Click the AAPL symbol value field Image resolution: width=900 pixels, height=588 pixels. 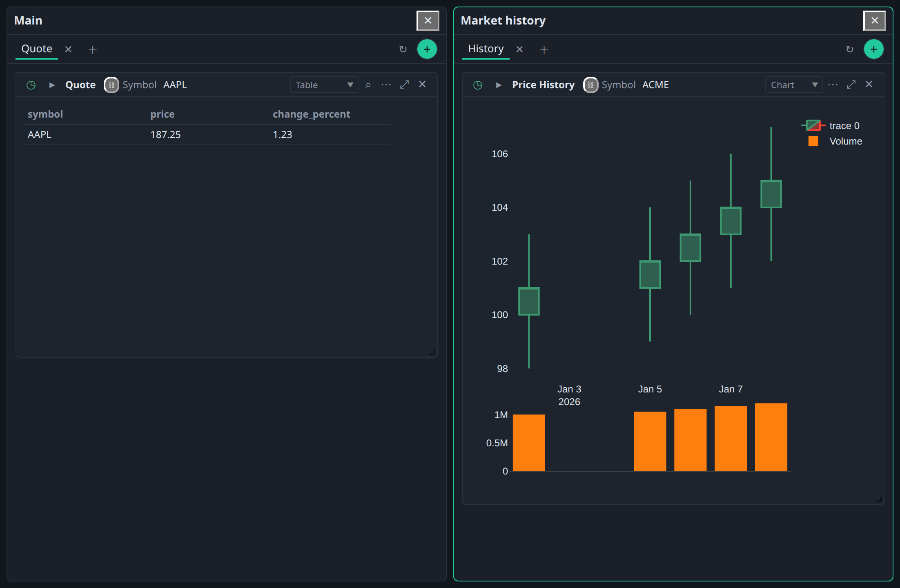coord(175,85)
